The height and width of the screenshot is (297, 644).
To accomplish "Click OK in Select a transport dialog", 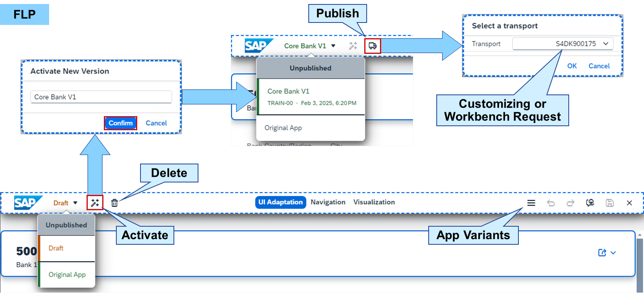I will (572, 66).
